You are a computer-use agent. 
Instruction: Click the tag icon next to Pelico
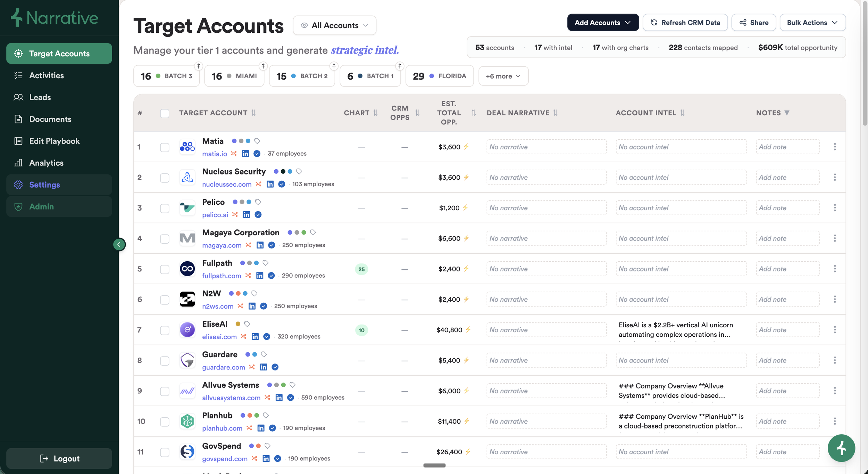(258, 202)
